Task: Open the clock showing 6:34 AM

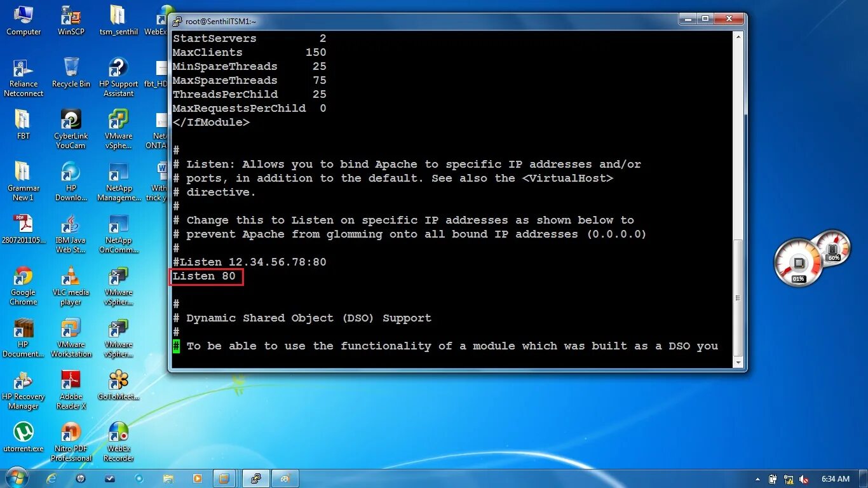Action: [835, 479]
